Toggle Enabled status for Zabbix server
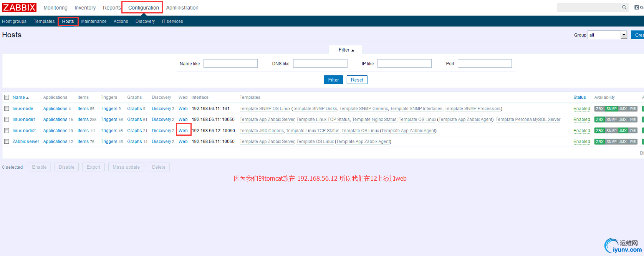The height and width of the screenshot is (256, 644). tap(581, 141)
